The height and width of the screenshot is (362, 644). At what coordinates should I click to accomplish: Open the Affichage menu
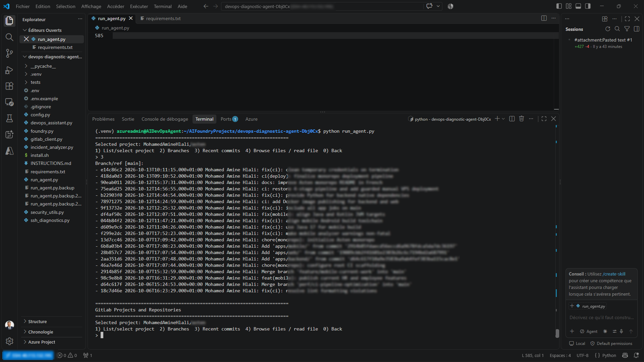coord(91,6)
